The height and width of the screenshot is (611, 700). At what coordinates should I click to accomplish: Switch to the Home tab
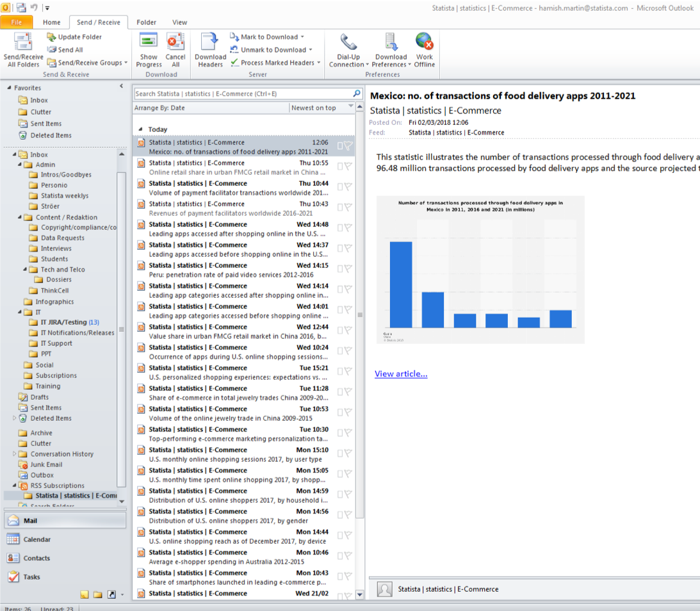[51, 22]
